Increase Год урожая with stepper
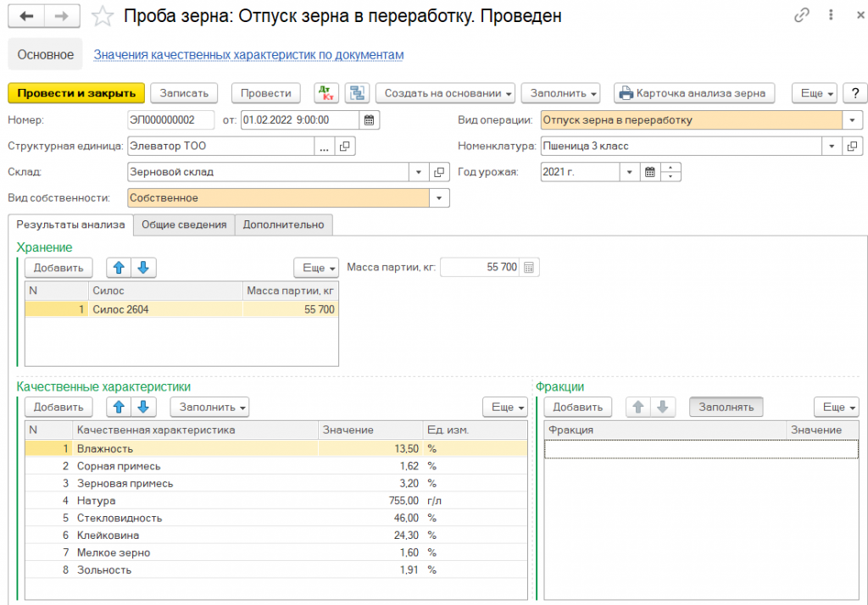868x605 pixels. tap(670, 168)
